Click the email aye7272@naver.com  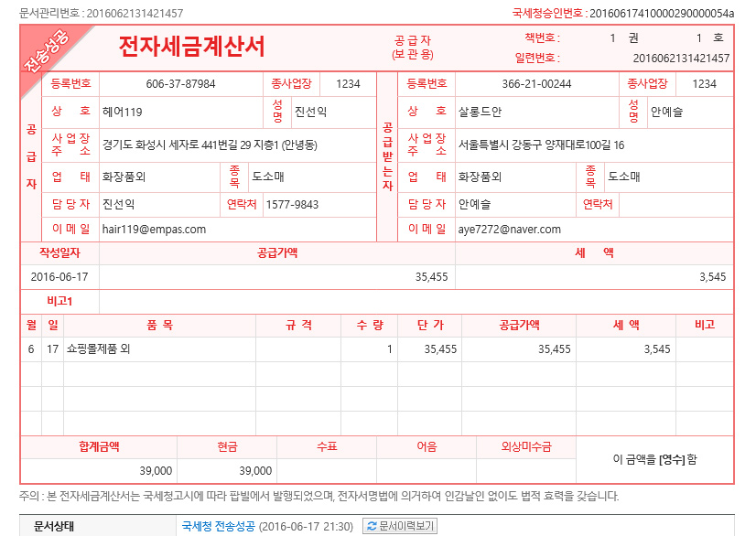pyautogui.click(x=509, y=230)
